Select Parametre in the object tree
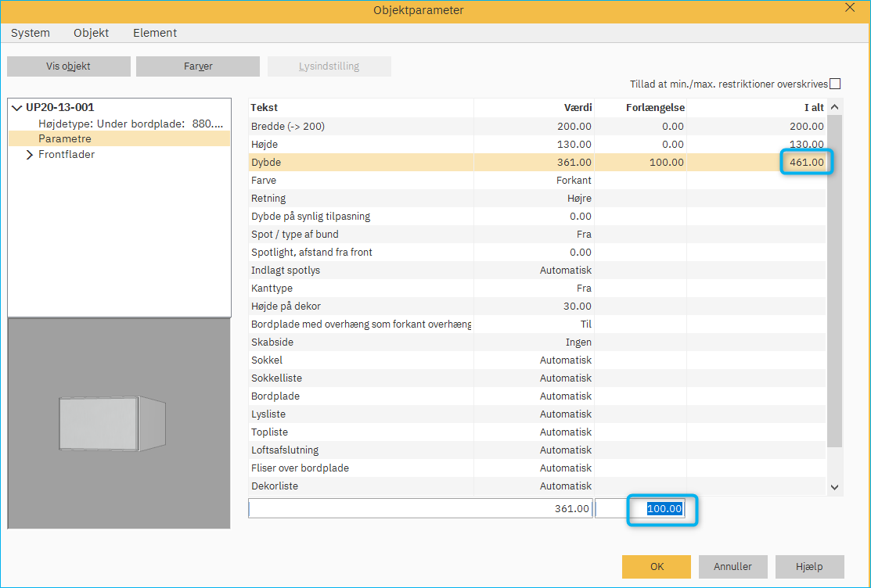The image size is (871, 588). (65, 138)
